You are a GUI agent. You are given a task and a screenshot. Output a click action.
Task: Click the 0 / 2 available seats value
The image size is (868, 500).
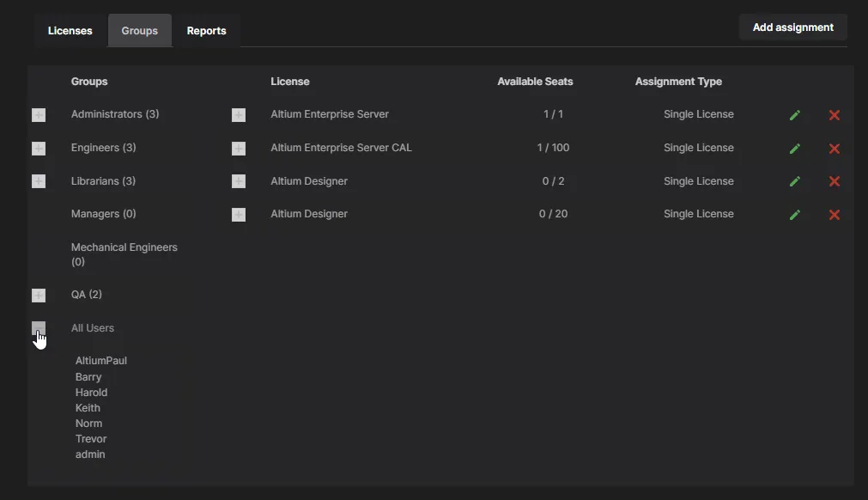coord(553,181)
